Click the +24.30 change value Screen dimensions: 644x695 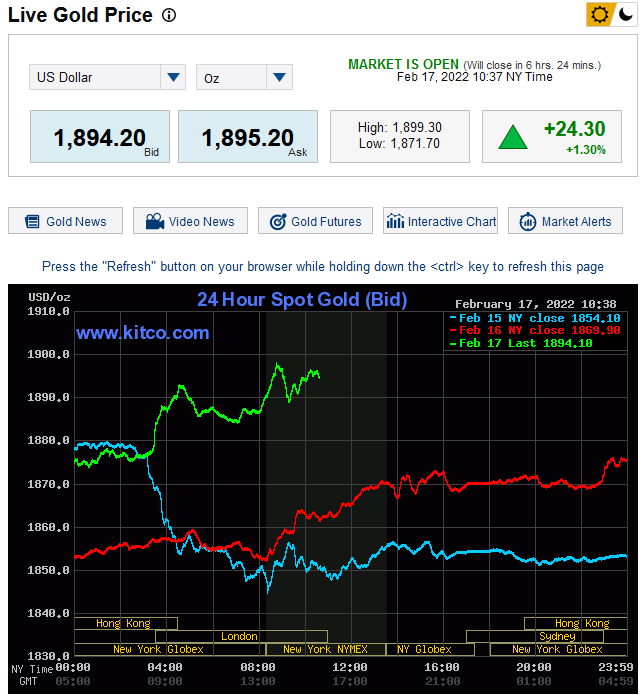[x=574, y=129]
